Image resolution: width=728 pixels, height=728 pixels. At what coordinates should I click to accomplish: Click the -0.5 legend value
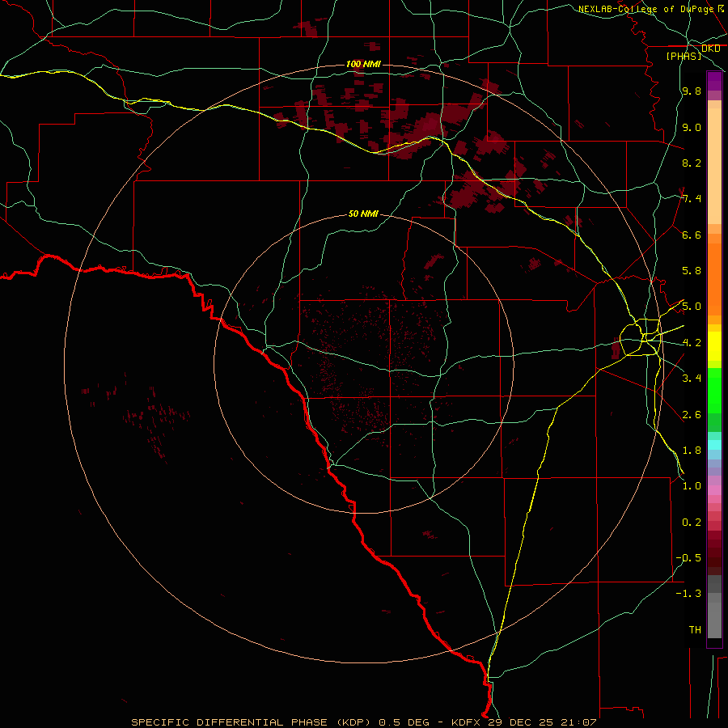click(x=688, y=558)
